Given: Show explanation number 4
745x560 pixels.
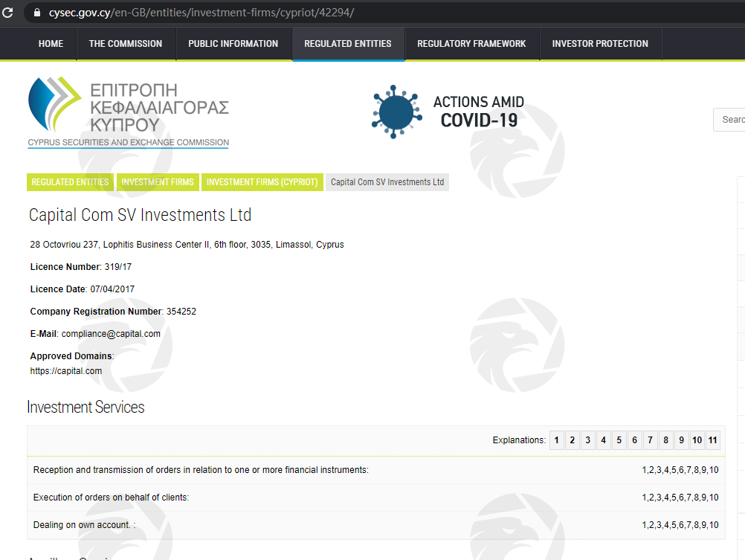Looking at the screenshot, I should pos(603,440).
